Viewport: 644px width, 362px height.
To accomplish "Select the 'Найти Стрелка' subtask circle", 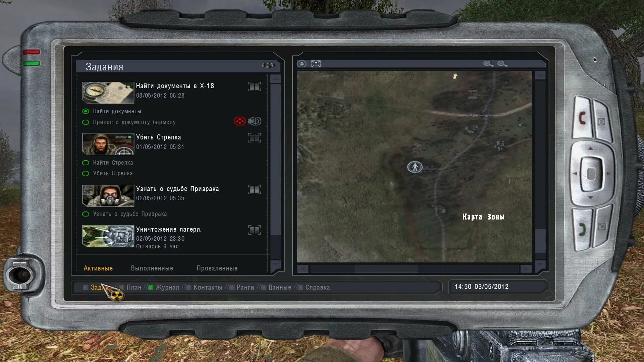I will coord(86,163).
